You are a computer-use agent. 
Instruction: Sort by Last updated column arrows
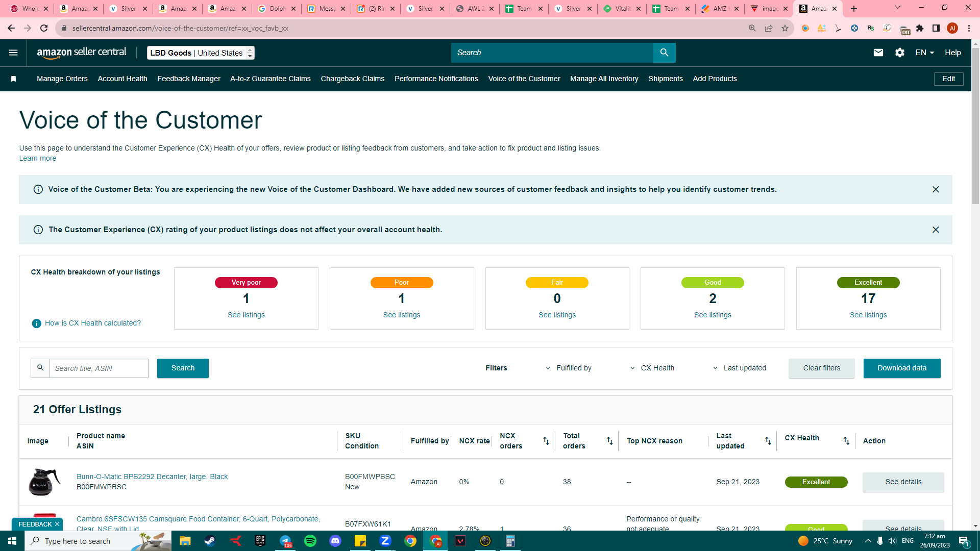pos(768,441)
